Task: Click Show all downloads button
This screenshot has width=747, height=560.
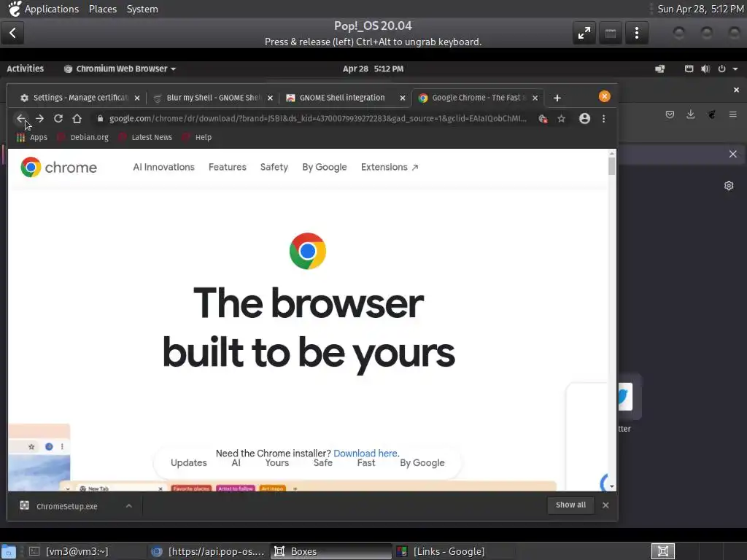Action: point(570,505)
